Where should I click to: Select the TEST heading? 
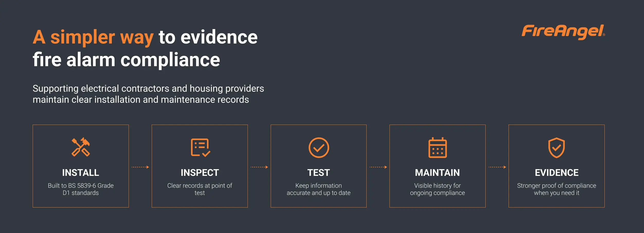319,172
